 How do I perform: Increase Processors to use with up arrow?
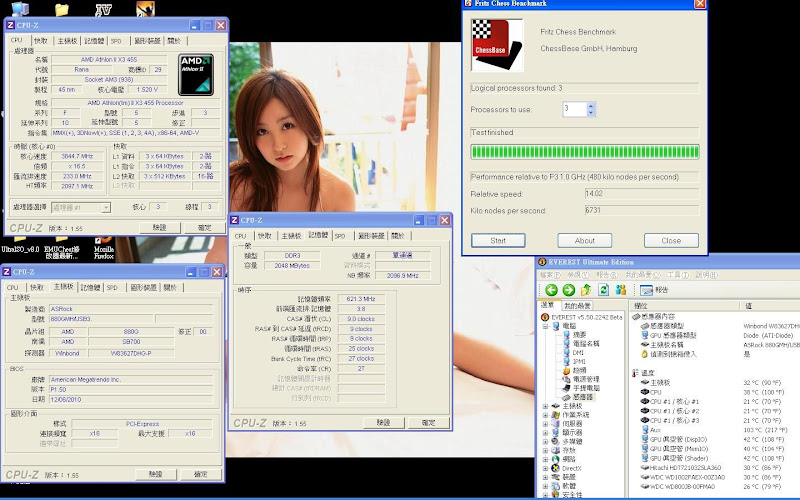tap(591, 106)
